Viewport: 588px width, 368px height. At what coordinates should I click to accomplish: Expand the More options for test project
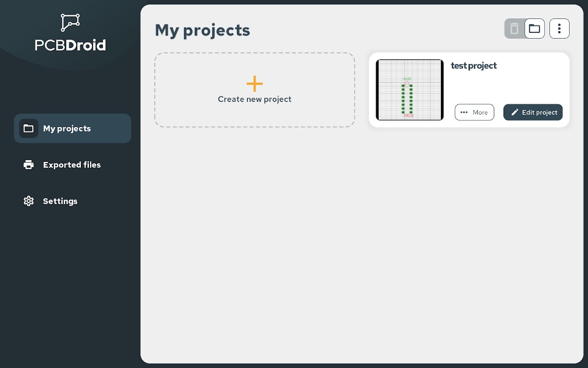(x=475, y=112)
